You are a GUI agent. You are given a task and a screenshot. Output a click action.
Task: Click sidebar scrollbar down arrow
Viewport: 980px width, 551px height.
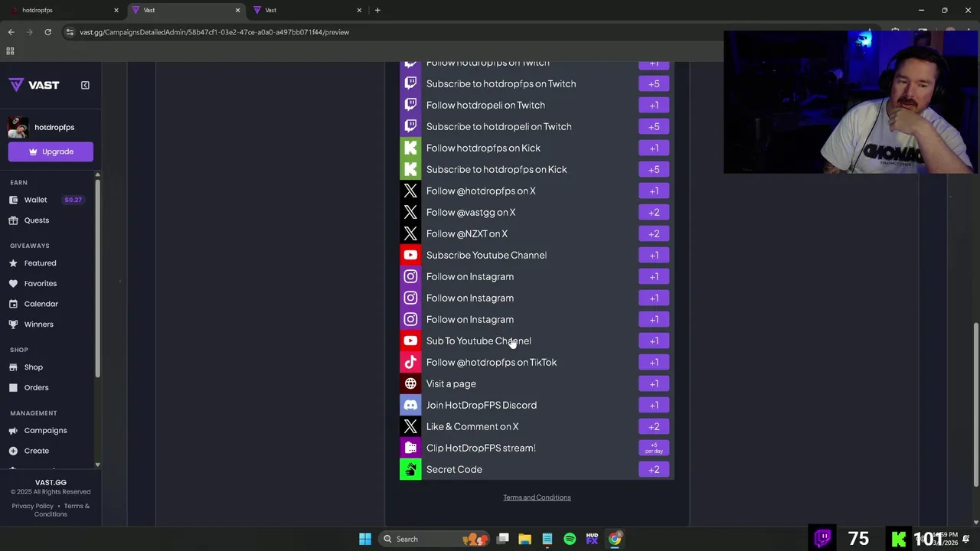tap(97, 465)
